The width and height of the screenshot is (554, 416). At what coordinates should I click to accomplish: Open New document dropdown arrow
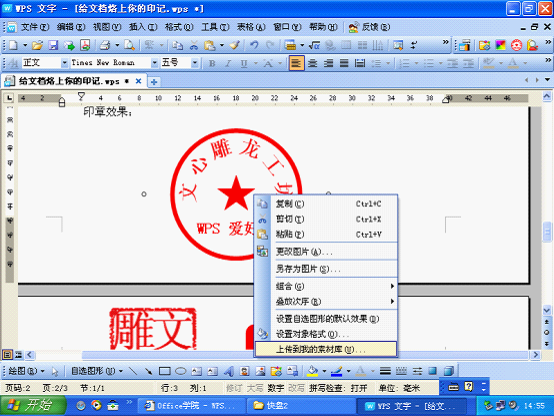[x=25, y=45]
